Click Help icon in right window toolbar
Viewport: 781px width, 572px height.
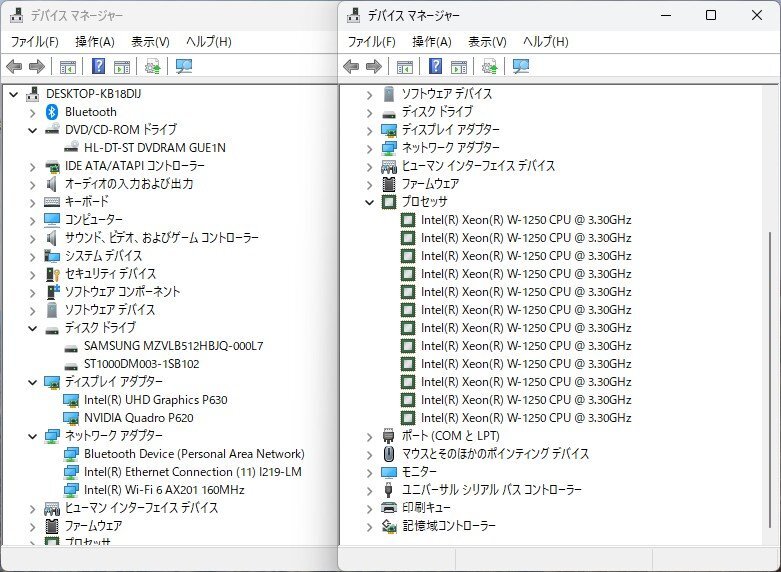pos(436,66)
